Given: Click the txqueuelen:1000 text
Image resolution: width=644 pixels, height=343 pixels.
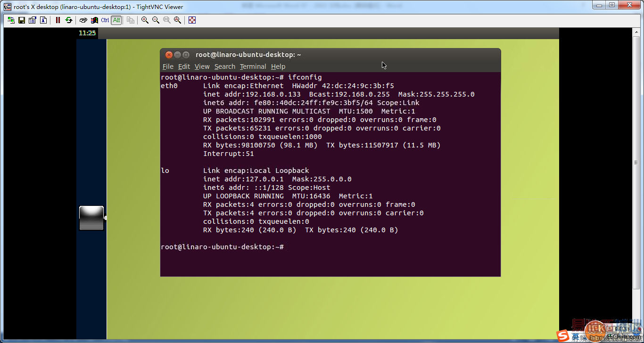Looking at the screenshot, I should (290, 137).
